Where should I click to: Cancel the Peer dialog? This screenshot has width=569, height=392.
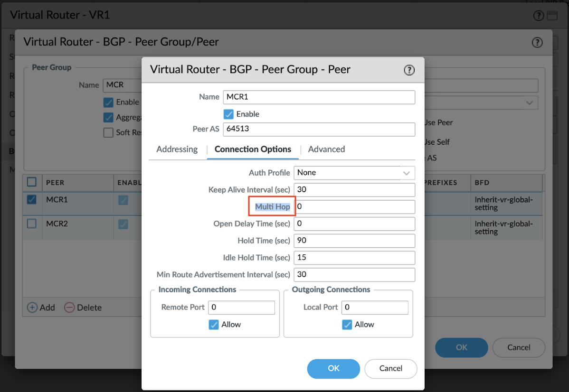(x=390, y=368)
